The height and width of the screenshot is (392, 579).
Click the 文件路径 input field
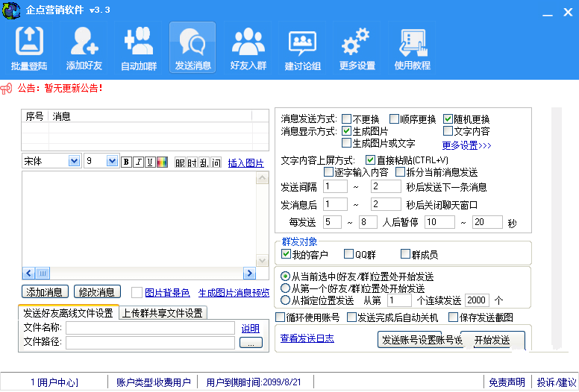tap(150, 343)
